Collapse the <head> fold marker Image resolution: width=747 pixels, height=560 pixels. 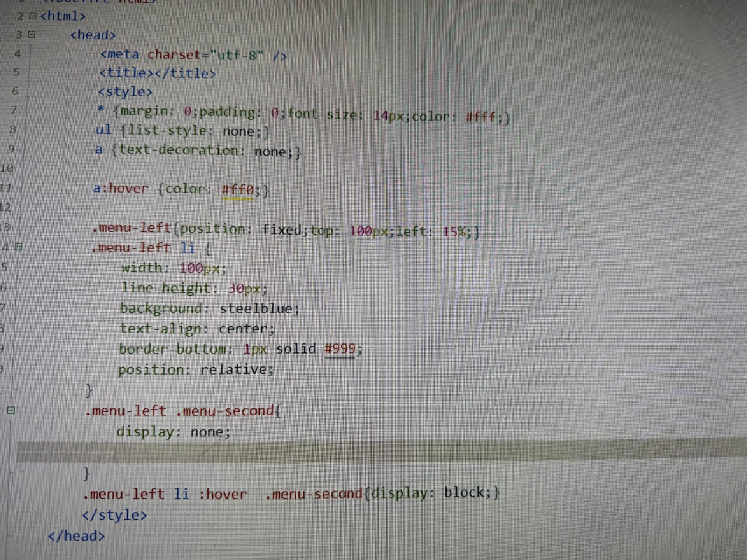32,35
